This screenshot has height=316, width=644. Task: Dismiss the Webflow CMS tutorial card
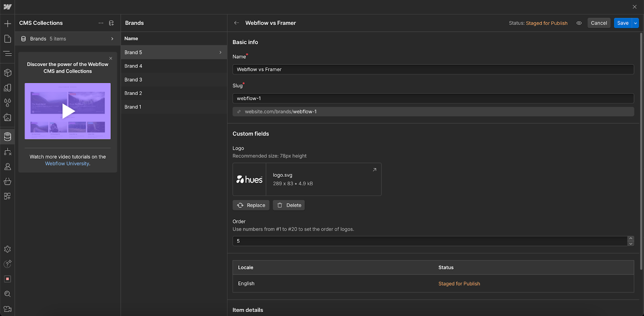(111, 58)
